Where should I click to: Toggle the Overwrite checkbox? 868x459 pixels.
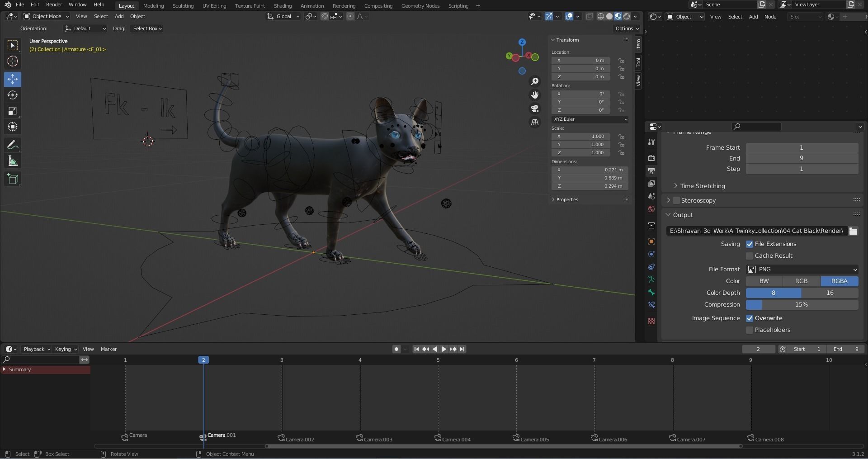point(750,318)
